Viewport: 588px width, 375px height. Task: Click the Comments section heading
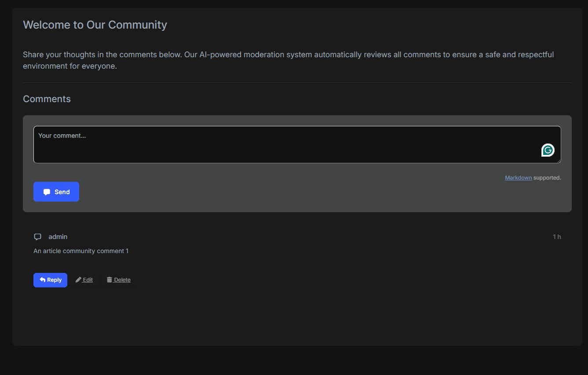47,99
